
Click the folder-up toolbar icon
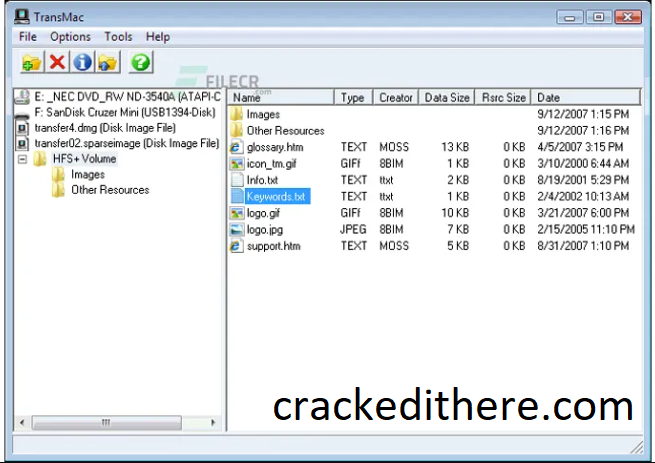(108, 63)
